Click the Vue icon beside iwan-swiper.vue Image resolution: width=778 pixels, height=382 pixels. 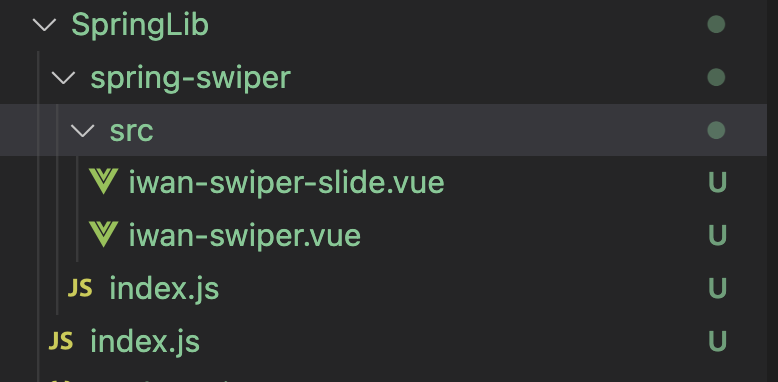coord(103,234)
